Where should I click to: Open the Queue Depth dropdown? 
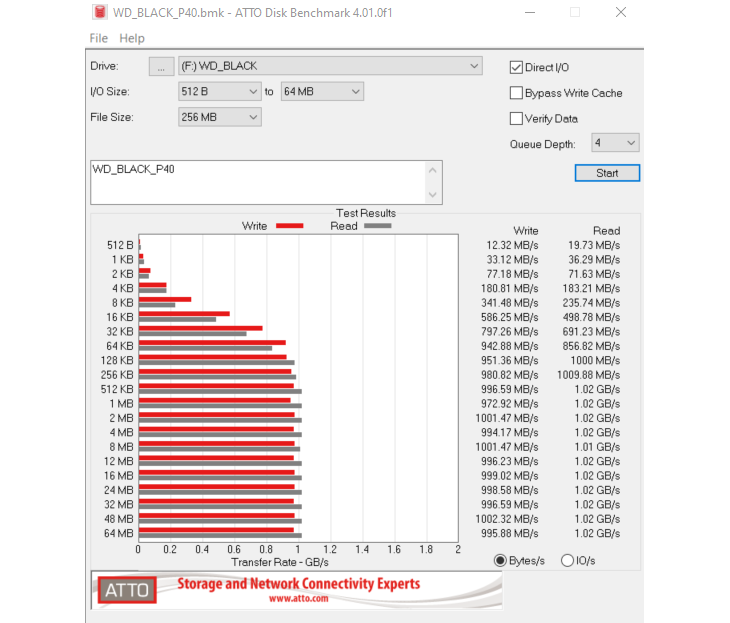click(x=615, y=143)
